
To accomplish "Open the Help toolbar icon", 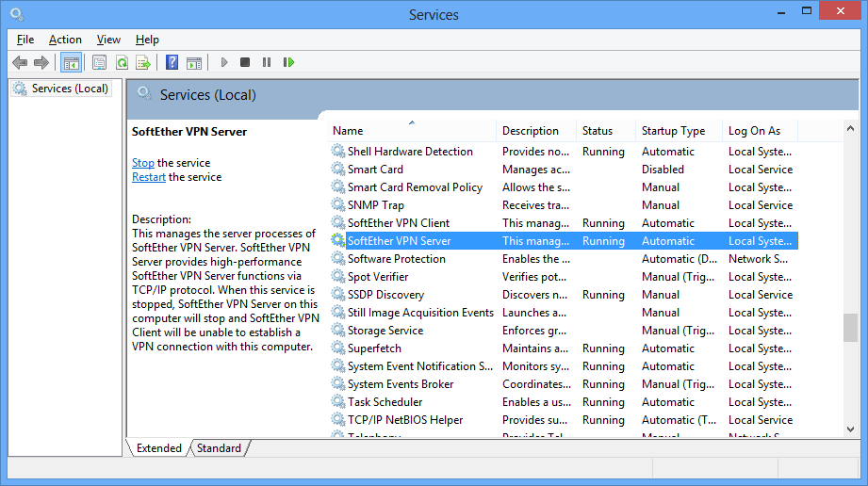I will (x=172, y=62).
